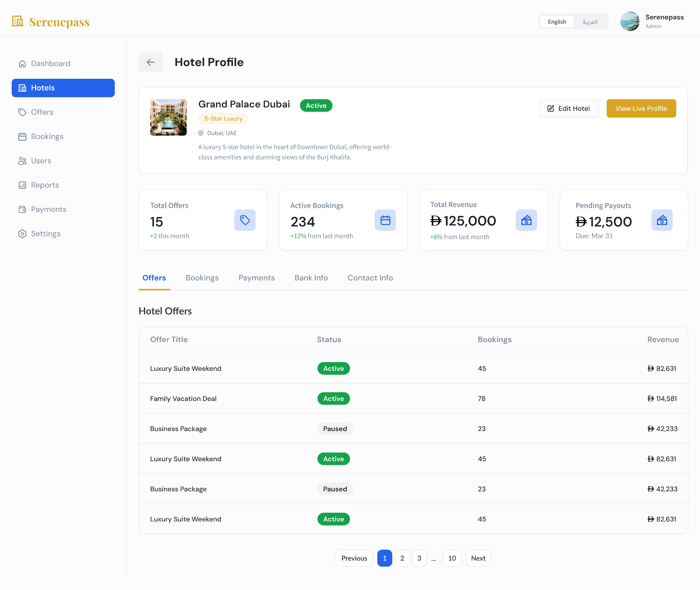This screenshot has height=590, width=700.
Task: Click the Active badge next to hotel name
Action: pyautogui.click(x=316, y=105)
